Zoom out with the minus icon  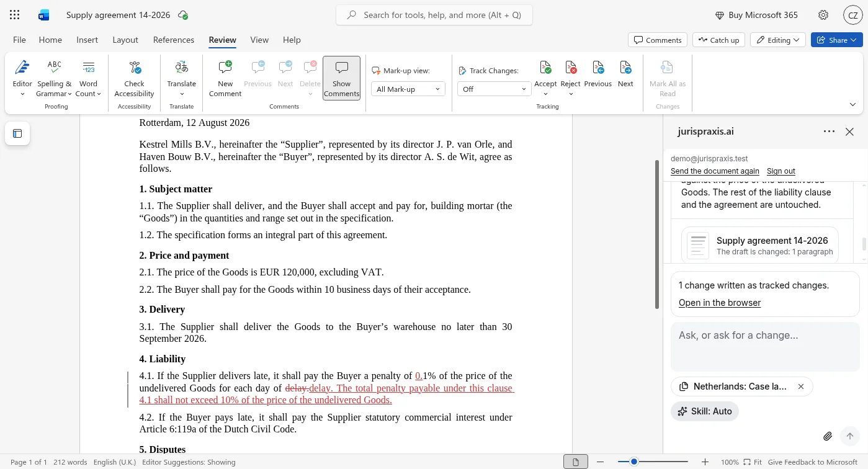(x=601, y=462)
